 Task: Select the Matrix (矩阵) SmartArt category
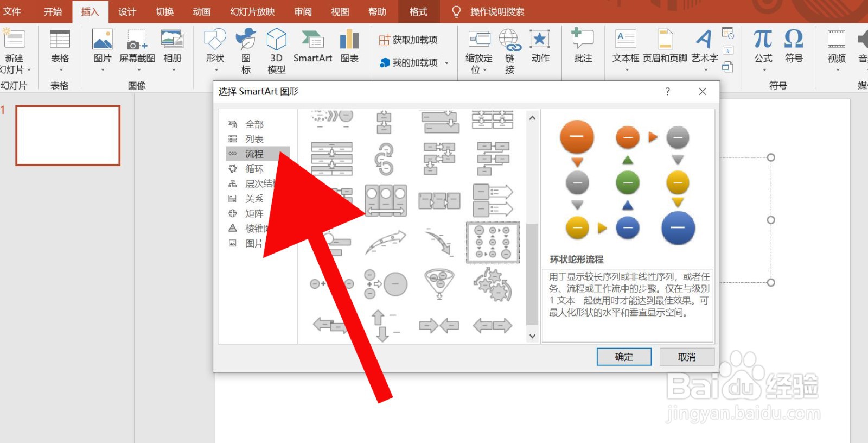coord(254,213)
